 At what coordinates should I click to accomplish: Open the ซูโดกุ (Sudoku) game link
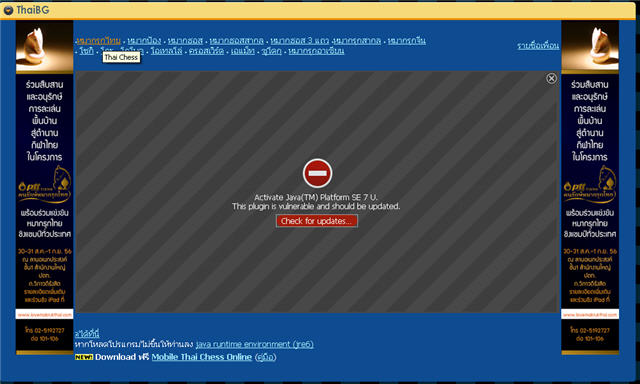[x=271, y=51]
